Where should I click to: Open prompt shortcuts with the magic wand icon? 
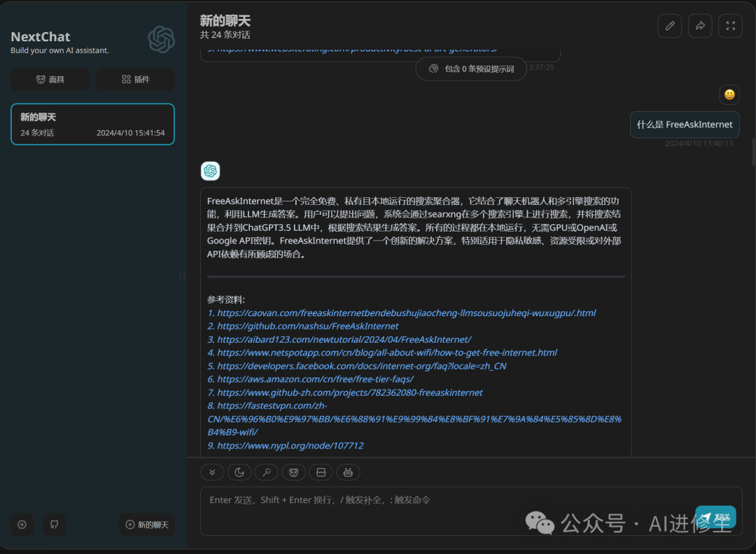(x=267, y=473)
